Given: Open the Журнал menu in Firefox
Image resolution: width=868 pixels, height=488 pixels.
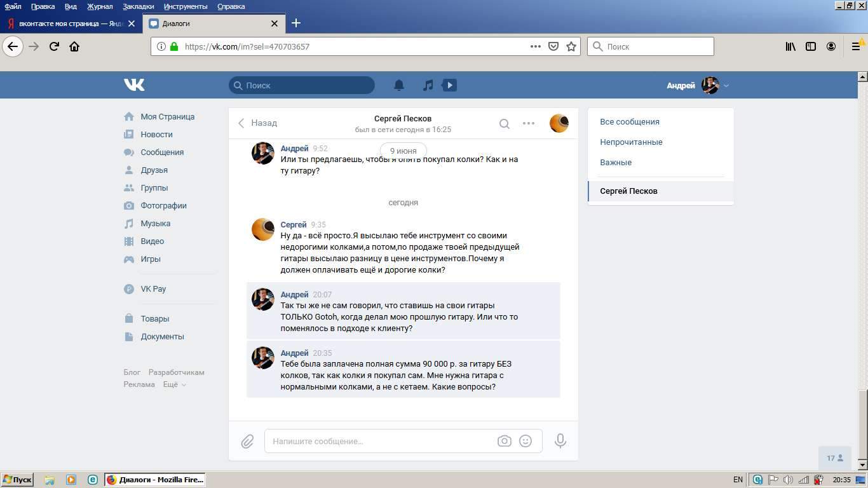Looking at the screenshot, I should tap(99, 6).
